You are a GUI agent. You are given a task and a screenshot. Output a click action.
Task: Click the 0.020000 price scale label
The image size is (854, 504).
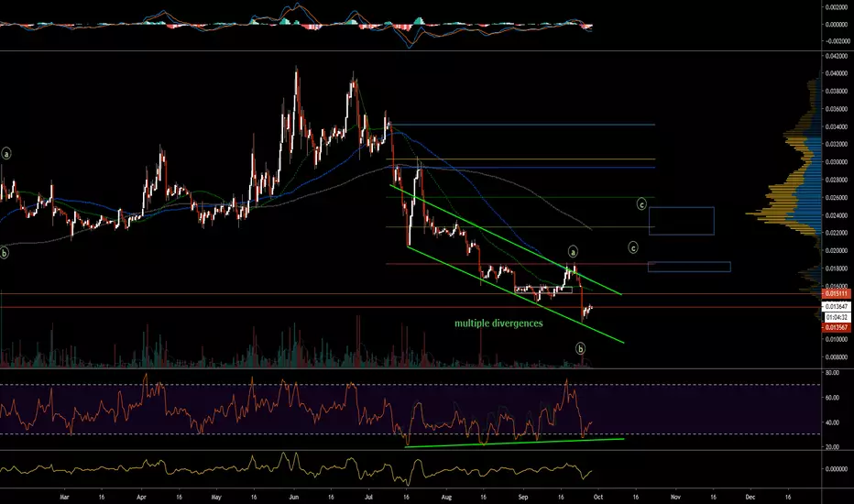836,251
